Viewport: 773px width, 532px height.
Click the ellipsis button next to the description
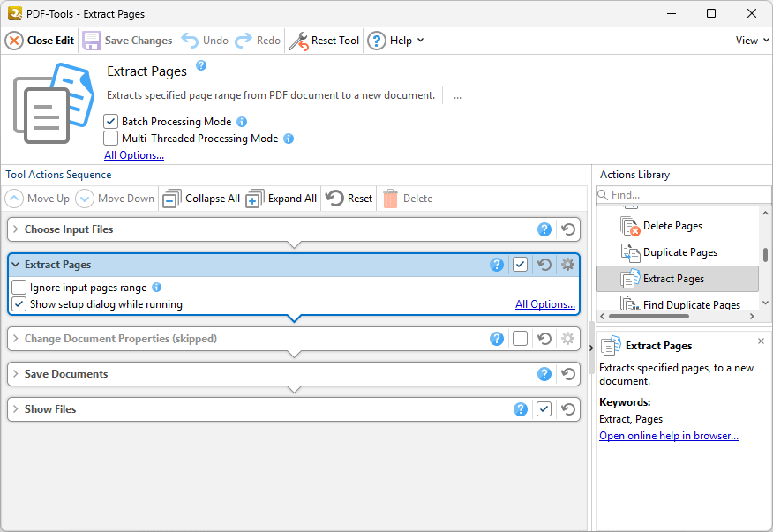point(457,95)
